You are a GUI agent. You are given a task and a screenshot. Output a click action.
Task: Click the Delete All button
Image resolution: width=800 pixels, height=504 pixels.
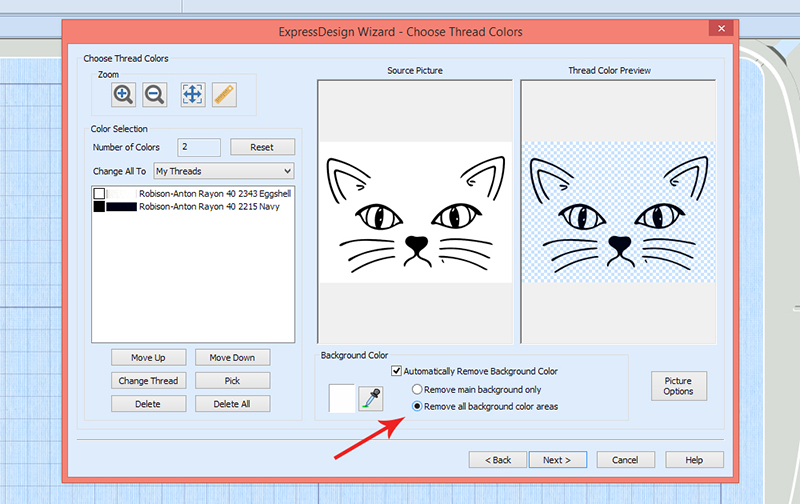point(232,404)
